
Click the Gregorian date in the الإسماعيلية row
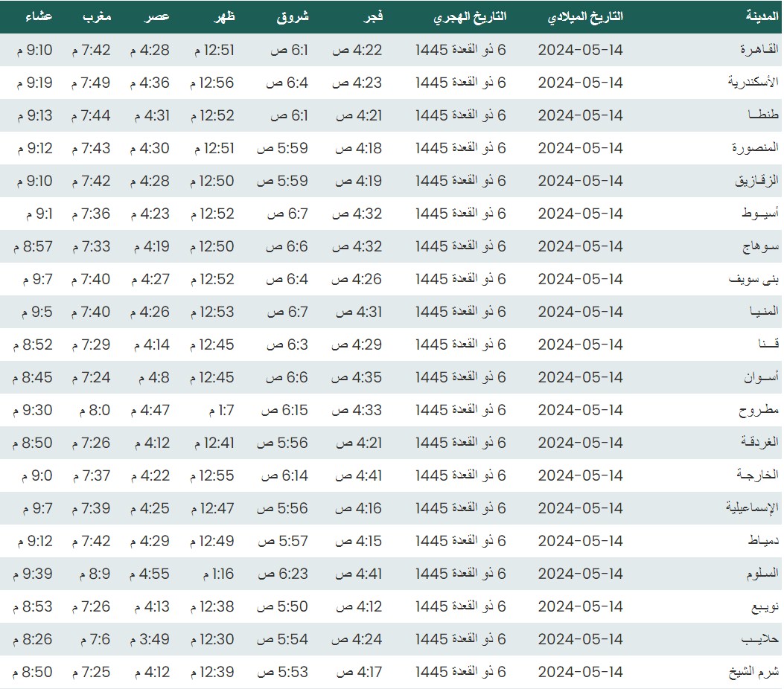[x=580, y=508]
